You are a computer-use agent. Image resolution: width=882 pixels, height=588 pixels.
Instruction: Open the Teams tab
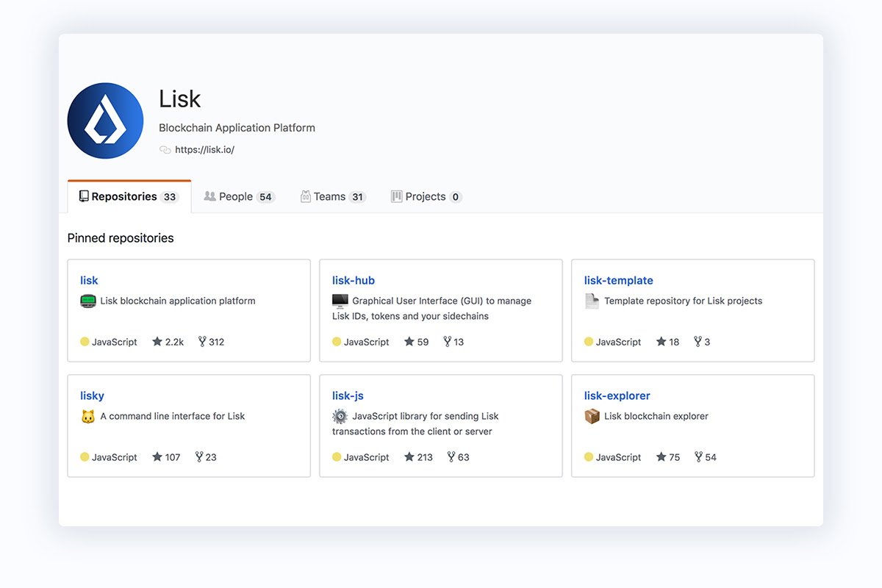tap(333, 197)
